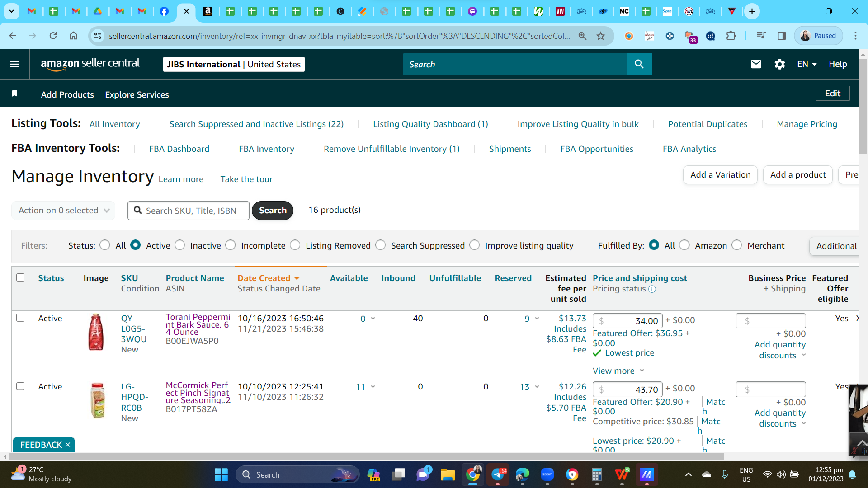Screen dimensions: 868x488
Task: Select the Inactive status filter
Action: (180, 245)
